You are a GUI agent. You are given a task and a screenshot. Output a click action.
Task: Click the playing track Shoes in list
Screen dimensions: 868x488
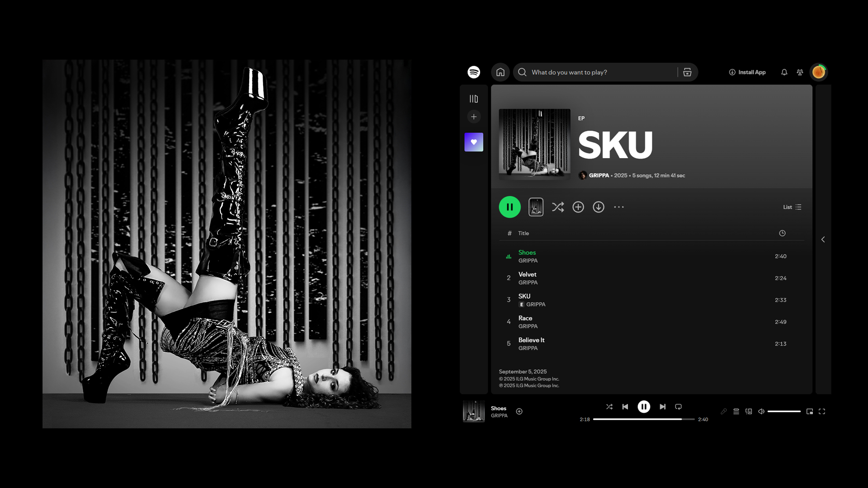click(x=651, y=256)
